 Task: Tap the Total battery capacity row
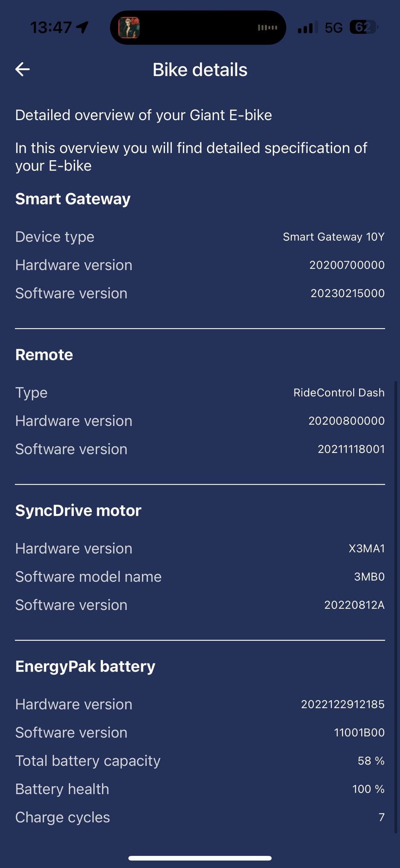pyautogui.click(x=200, y=761)
